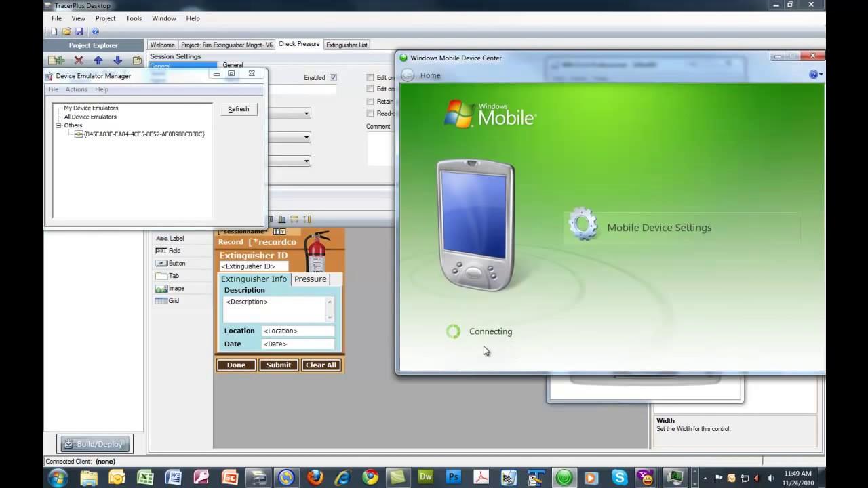Click the green Add item icon in Project Explorer

[x=56, y=60]
